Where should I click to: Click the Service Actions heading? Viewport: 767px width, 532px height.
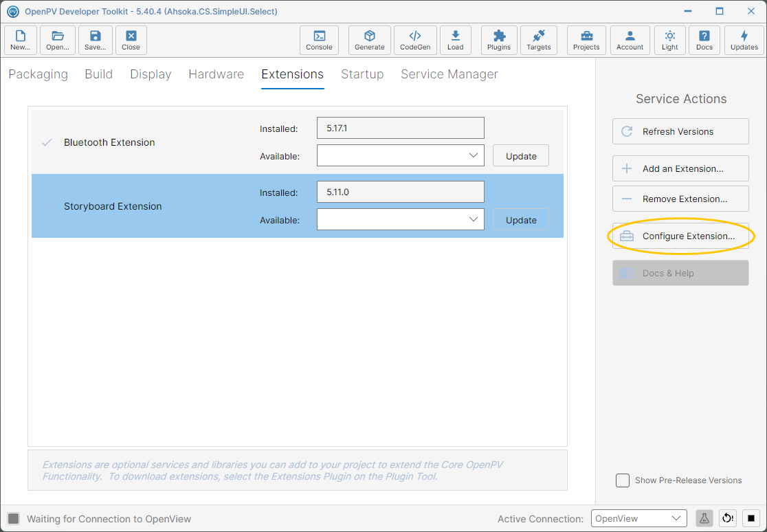pyautogui.click(x=681, y=99)
